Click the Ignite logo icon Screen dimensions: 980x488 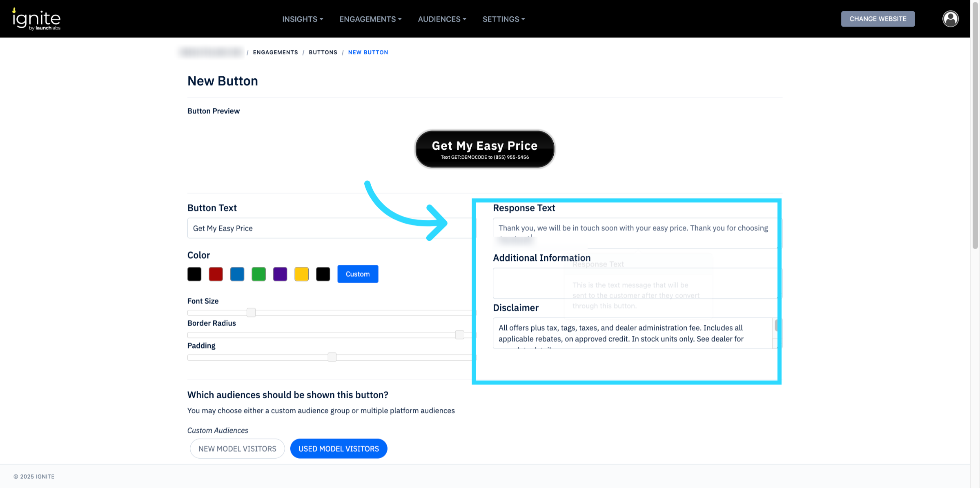tap(36, 19)
